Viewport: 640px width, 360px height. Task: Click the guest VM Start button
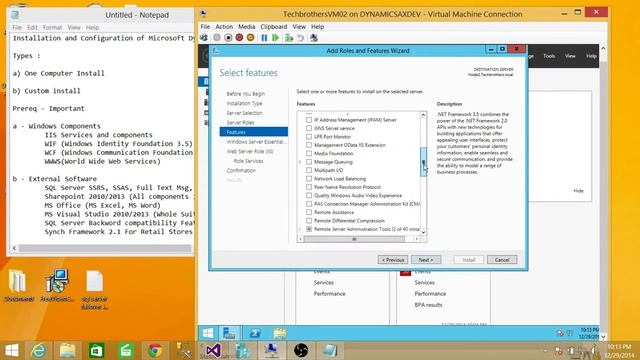pyautogui.click(x=208, y=333)
